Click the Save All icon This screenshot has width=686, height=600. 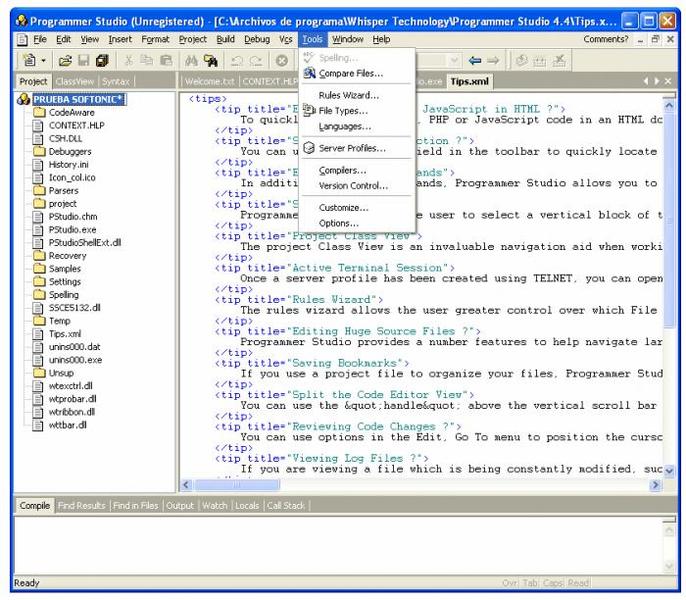102,60
